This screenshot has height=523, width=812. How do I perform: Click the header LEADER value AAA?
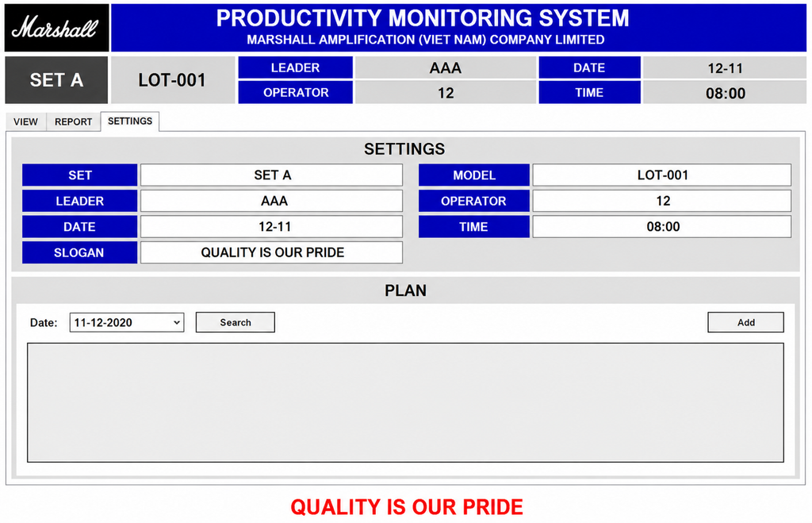[x=446, y=68]
